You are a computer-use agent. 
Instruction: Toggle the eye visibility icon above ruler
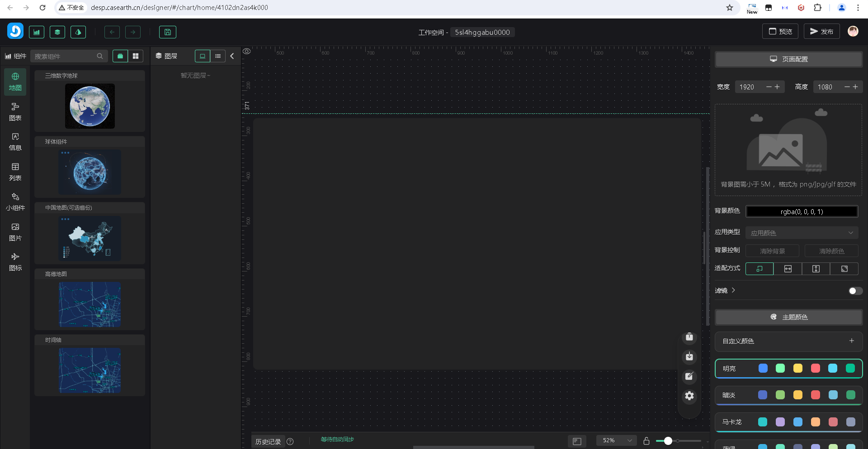(247, 51)
